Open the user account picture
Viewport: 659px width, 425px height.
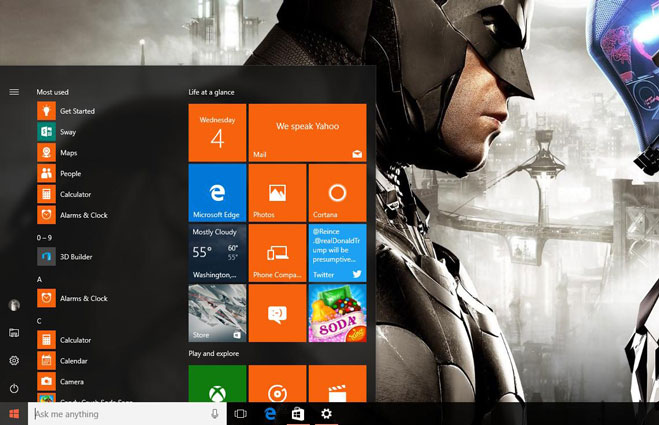tap(14, 305)
